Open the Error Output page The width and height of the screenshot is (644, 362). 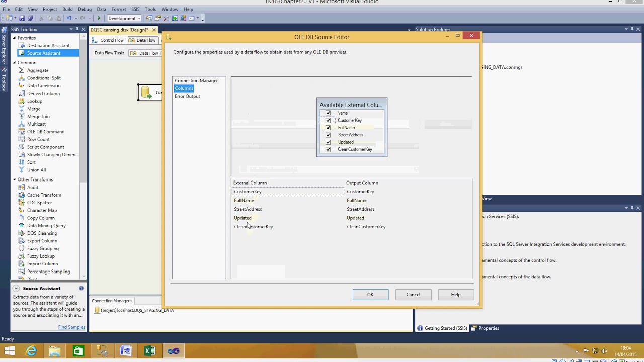point(187,96)
